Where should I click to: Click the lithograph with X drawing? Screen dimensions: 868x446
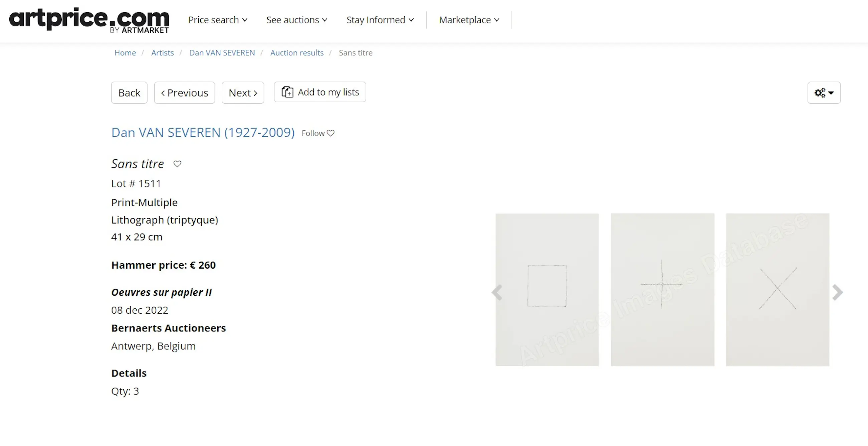coord(777,289)
